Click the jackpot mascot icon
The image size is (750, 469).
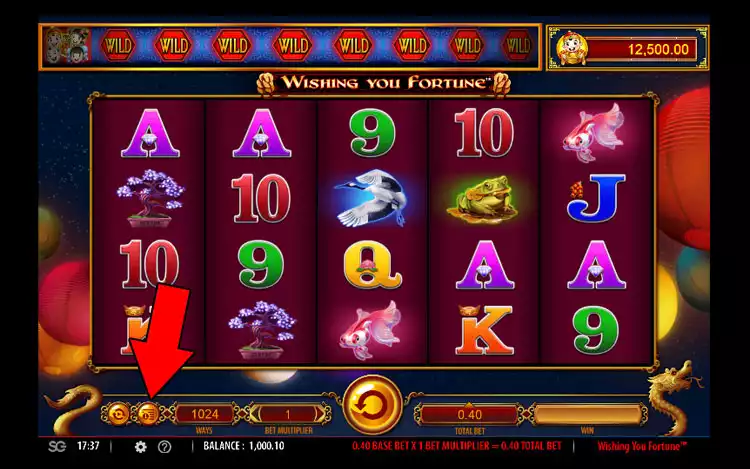tap(572, 48)
